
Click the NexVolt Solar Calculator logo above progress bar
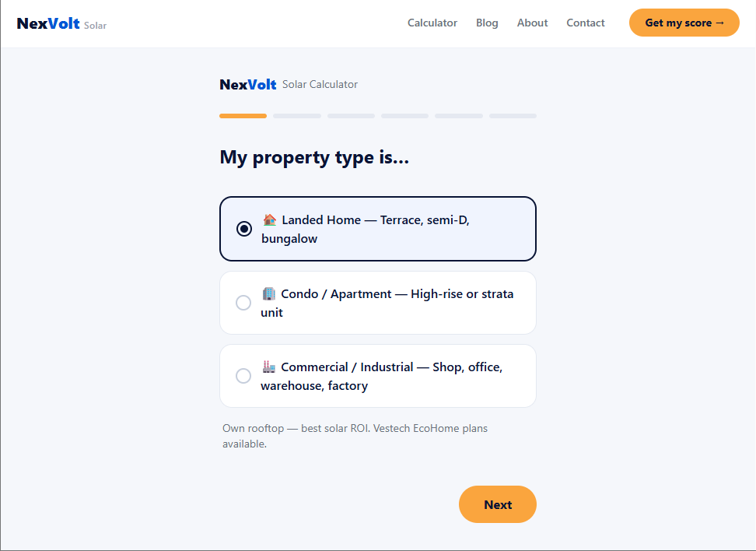click(289, 84)
